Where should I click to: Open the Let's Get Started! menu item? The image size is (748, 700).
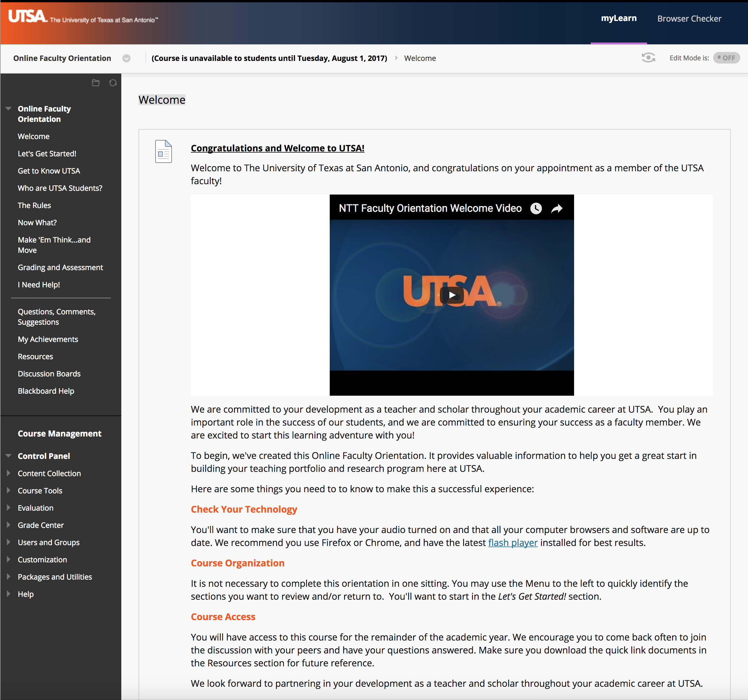tap(47, 153)
